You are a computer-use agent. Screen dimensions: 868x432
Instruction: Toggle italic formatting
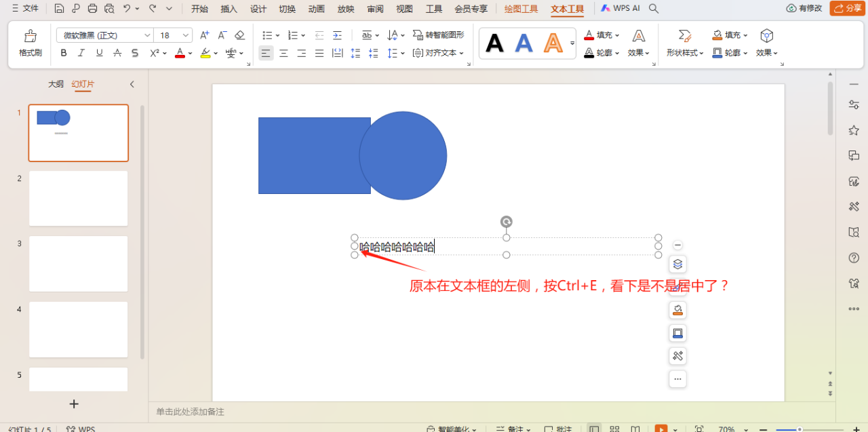click(x=81, y=52)
